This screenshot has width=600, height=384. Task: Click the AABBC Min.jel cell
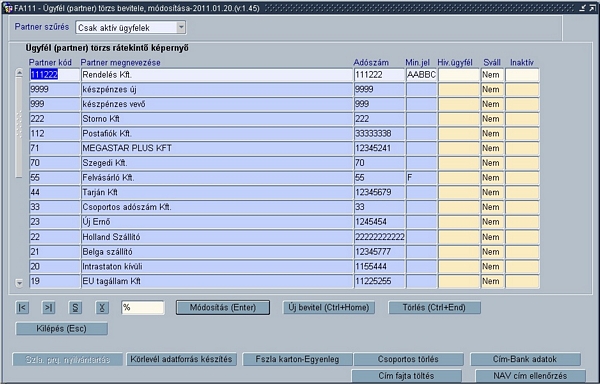[421, 75]
